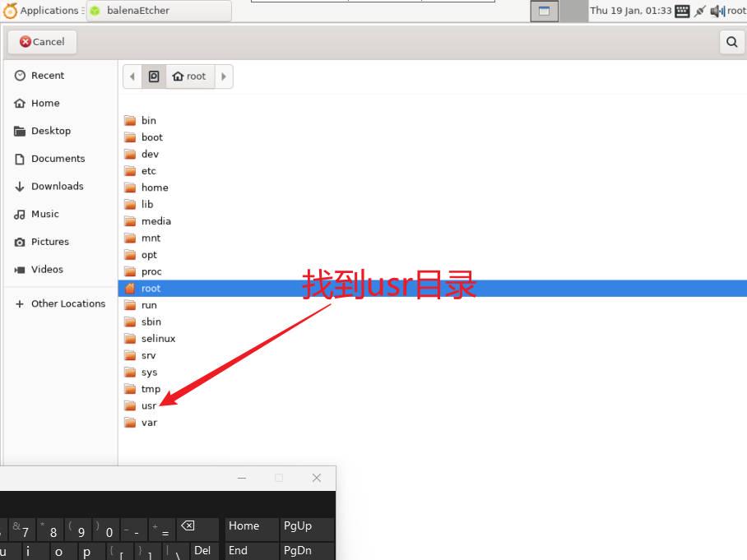747x560 pixels.
Task: Select the dev folder
Action: click(x=432, y=154)
